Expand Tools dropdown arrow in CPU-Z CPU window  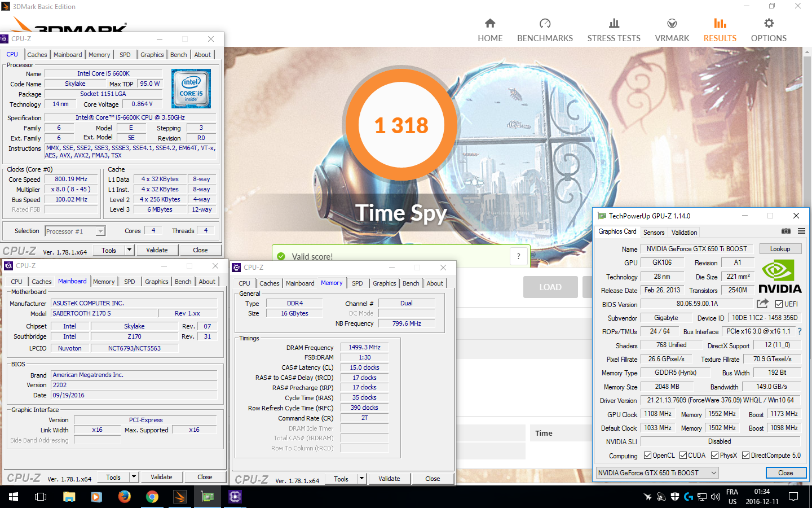tap(129, 250)
